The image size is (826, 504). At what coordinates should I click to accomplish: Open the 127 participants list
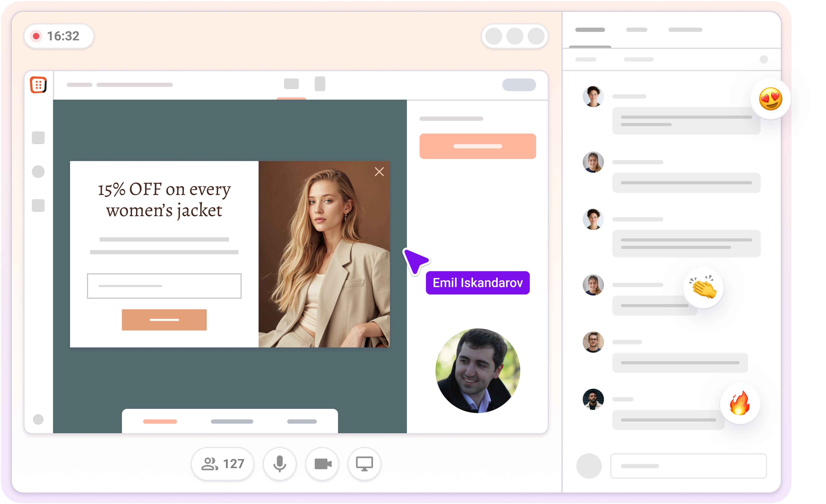click(x=222, y=464)
